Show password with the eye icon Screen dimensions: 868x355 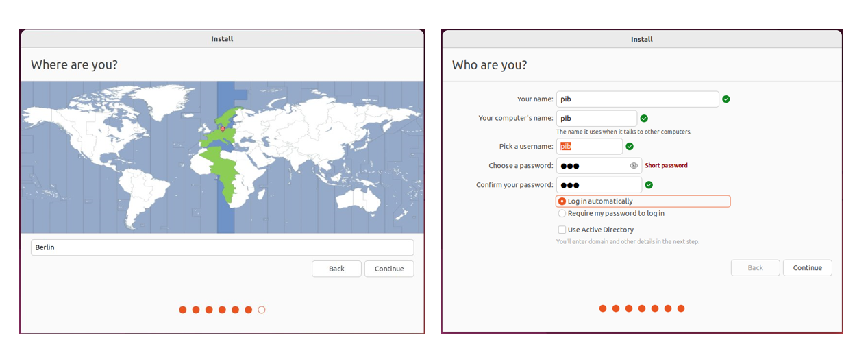point(634,166)
